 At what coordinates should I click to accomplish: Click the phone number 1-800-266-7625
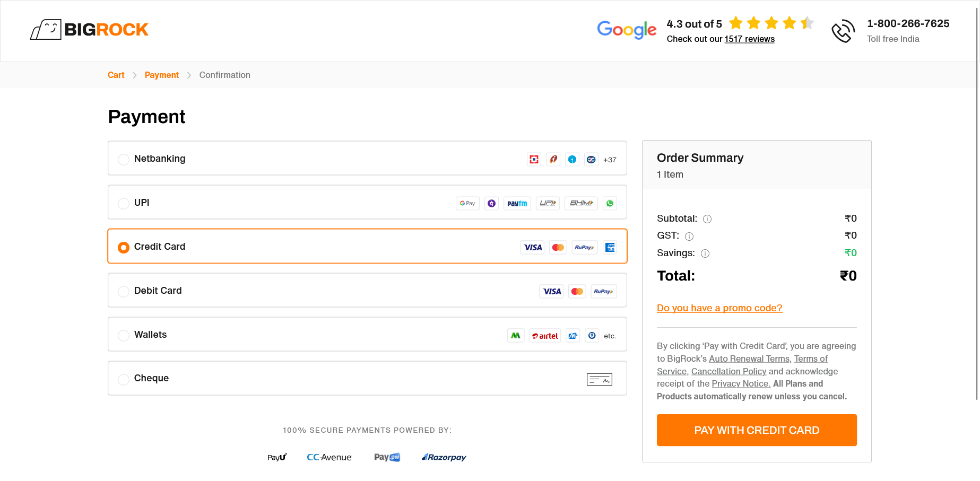coord(908,24)
